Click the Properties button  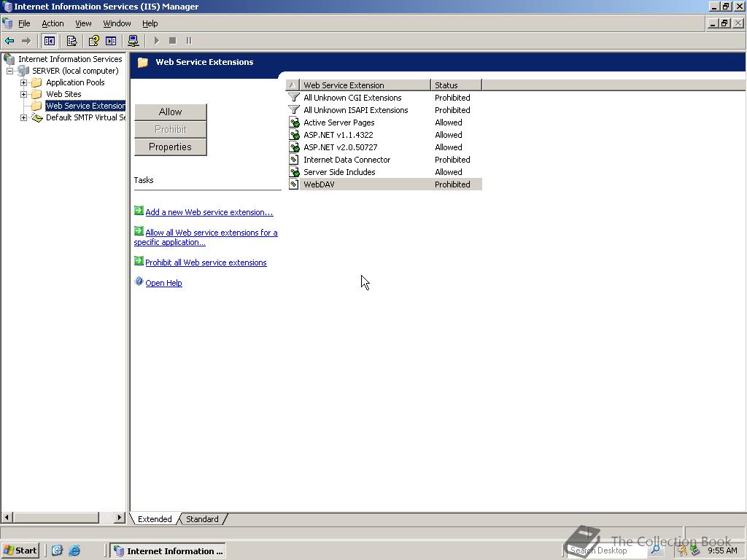pos(171,147)
